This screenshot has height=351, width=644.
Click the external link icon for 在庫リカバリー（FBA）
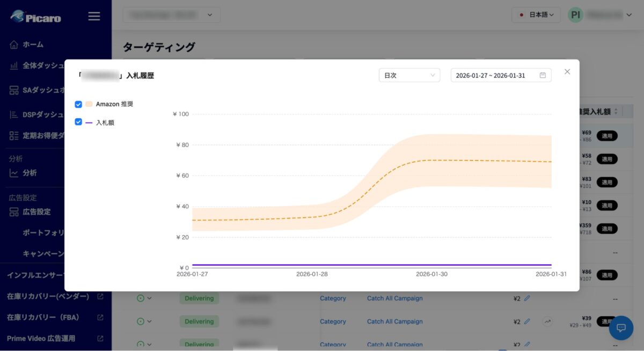coord(100,318)
